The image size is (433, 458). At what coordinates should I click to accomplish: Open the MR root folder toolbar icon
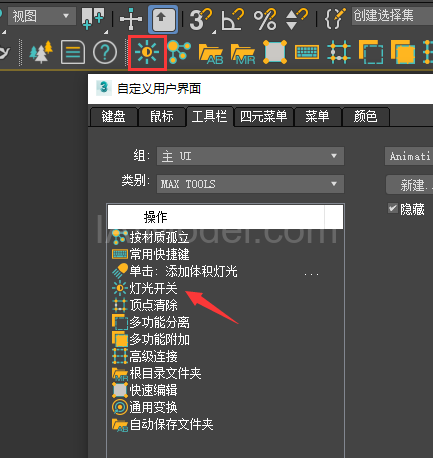(x=243, y=53)
